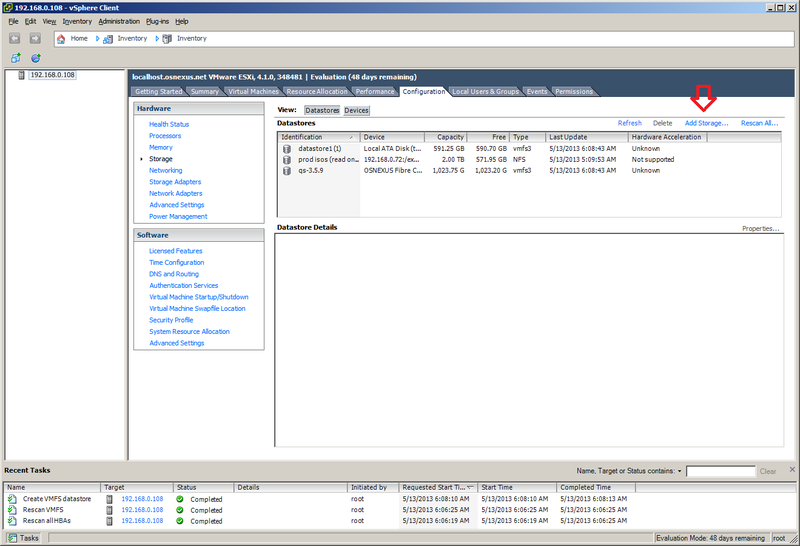Image resolution: width=800 pixels, height=546 pixels.
Task: Click Add Storage link
Action: pyautogui.click(x=707, y=123)
